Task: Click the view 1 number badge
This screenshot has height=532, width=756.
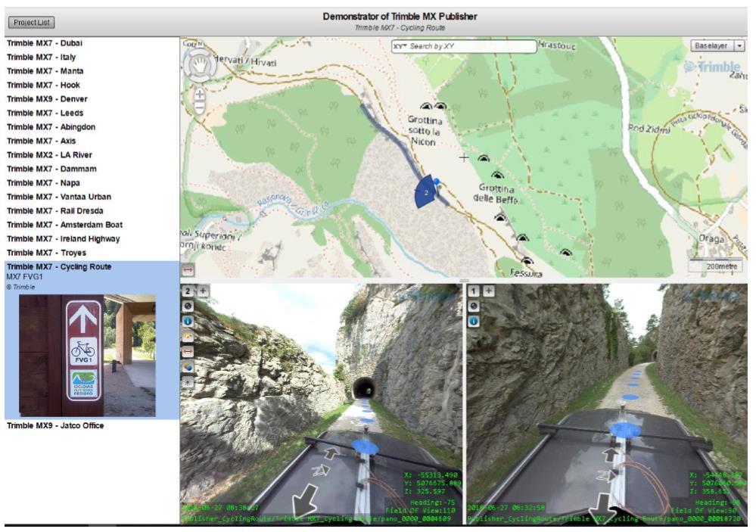Action: point(474,291)
